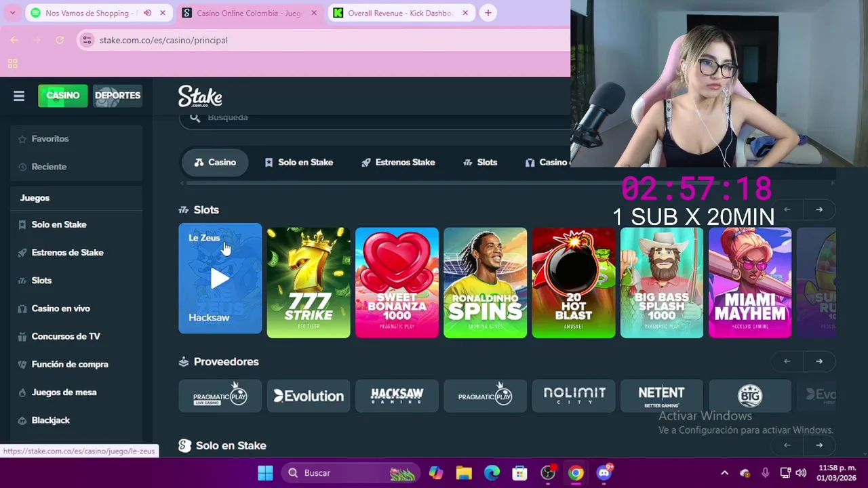Open a new browser tab
The height and width of the screenshot is (488, 868).
tap(488, 13)
